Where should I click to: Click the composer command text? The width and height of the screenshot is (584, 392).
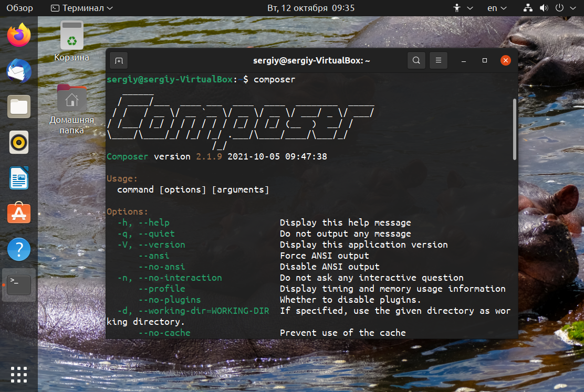pyautogui.click(x=275, y=79)
